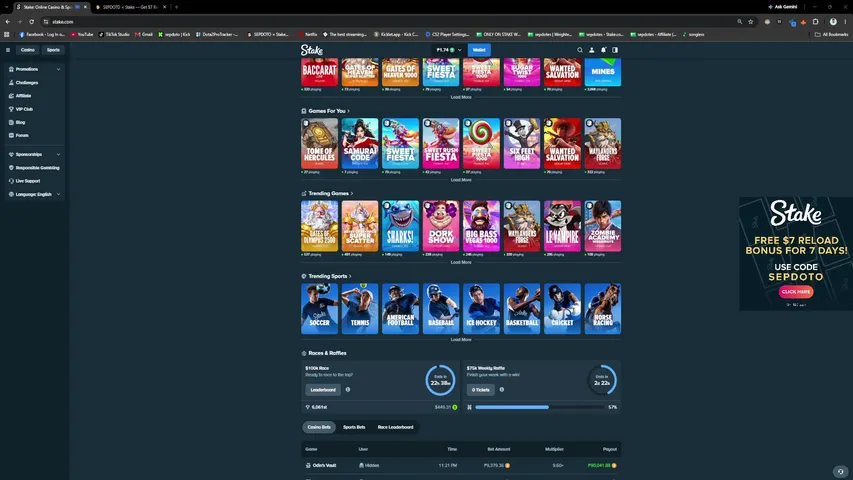The image size is (853, 480).
Task: Open the balance currency dropdown
Action: pyautogui.click(x=449, y=50)
